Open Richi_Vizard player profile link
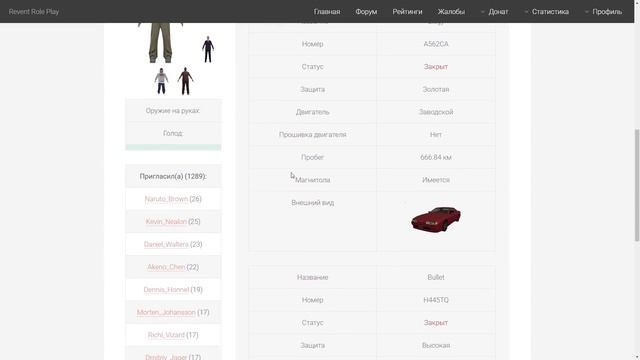This screenshot has height=360, width=640. click(166, 335)
